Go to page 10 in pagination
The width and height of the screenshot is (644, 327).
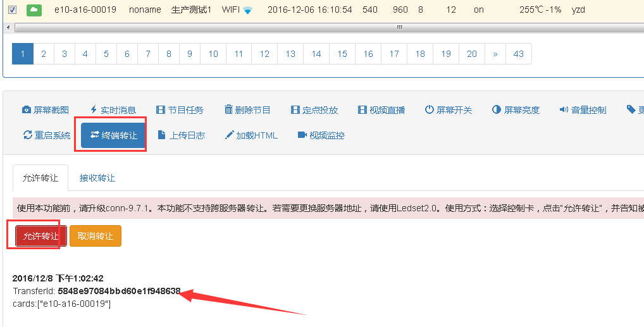click(x=213, y=54)
